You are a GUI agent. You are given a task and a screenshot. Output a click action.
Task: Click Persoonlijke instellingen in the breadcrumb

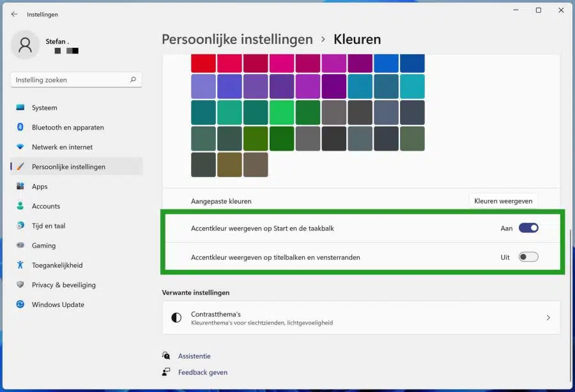237,39
